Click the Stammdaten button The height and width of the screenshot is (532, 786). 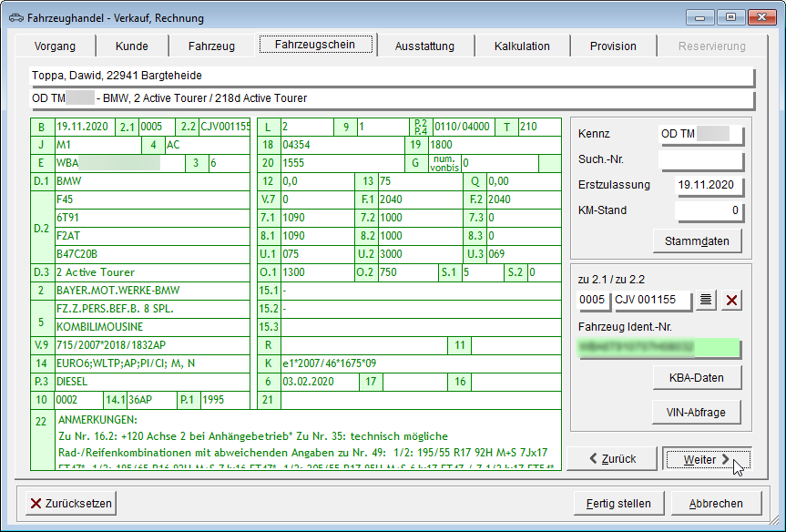pyautogui.click(x=697, y=241)
